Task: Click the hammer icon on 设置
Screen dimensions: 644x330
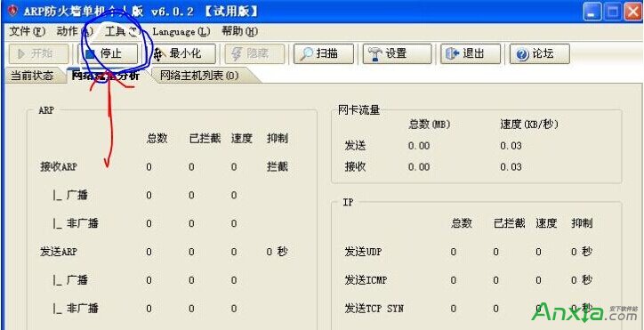Action: tap(374, 54)
